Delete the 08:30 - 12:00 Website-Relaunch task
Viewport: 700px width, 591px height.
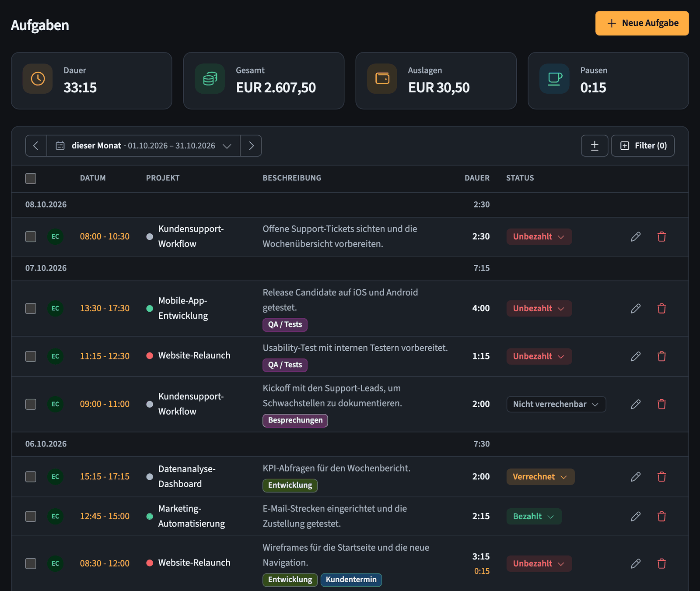(661, 563)
